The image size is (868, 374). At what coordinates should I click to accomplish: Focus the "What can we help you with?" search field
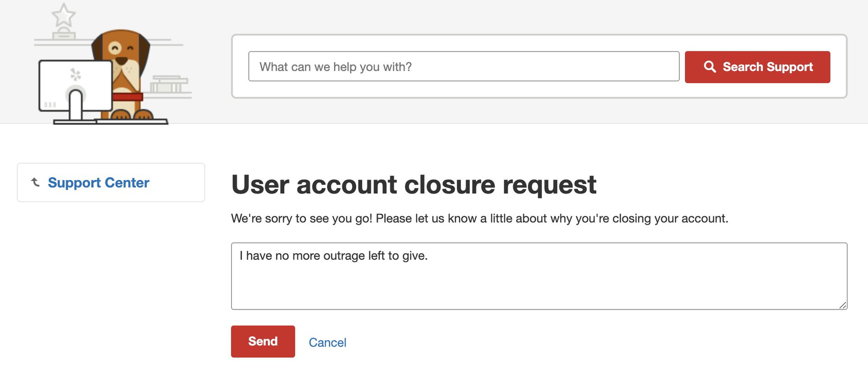coord(463,66)
